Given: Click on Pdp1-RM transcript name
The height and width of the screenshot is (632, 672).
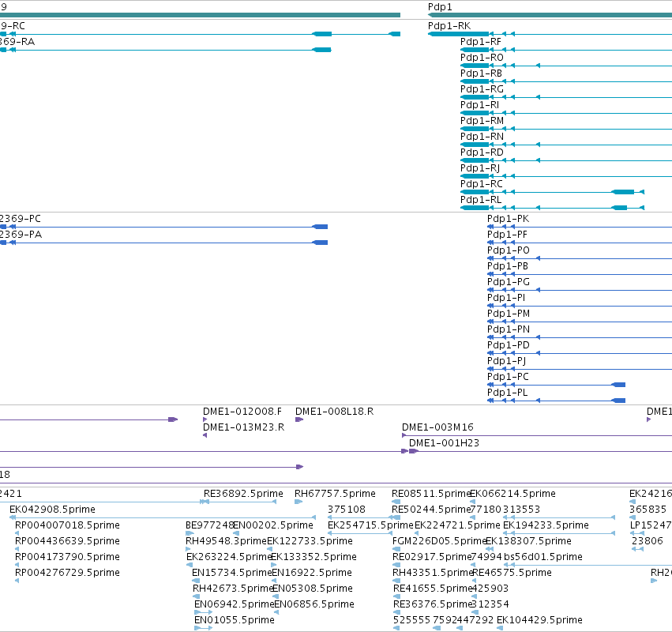Looking at the screenshot, I should coord(482,122).
